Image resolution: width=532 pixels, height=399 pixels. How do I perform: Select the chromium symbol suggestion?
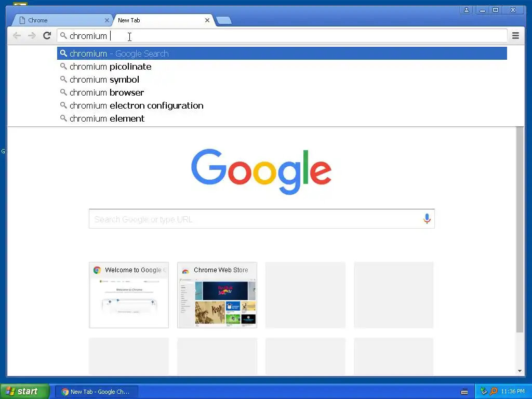(x=282, y=79)
